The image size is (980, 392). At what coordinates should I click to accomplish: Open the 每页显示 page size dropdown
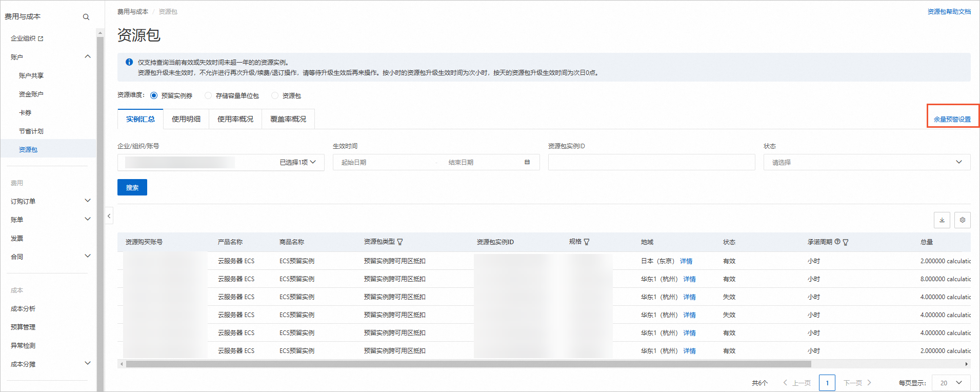[951, 383]
